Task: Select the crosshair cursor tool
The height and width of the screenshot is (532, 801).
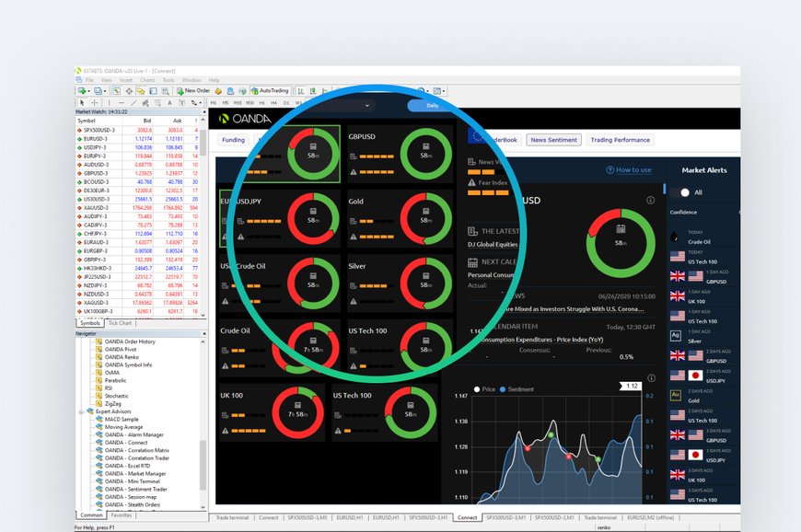Action: [94, 102]
